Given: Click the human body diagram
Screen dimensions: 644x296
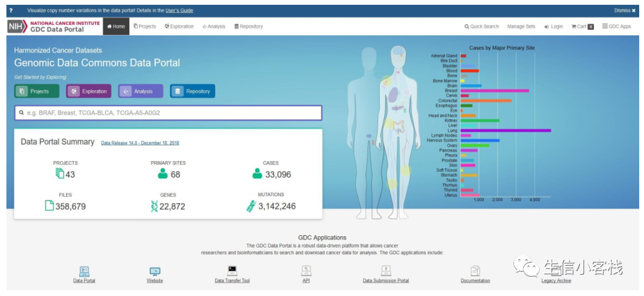Looking at the screenshot, I should (x=384, y=132).
